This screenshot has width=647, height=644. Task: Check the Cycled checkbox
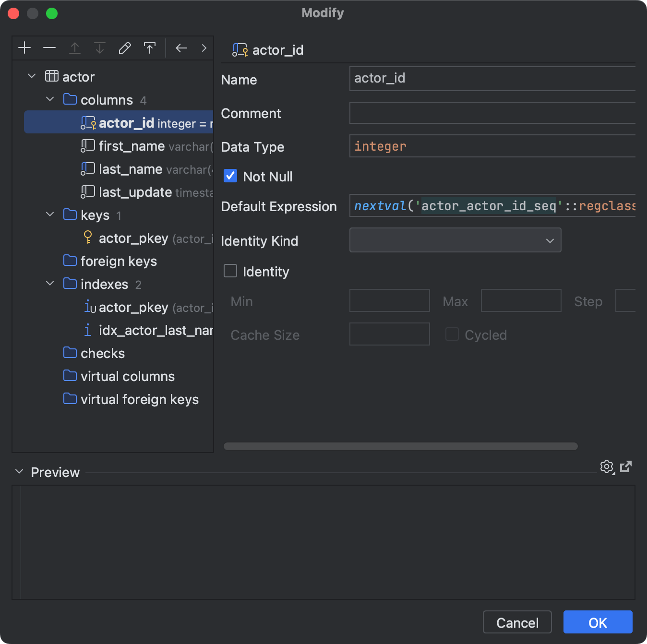(452, 334)
